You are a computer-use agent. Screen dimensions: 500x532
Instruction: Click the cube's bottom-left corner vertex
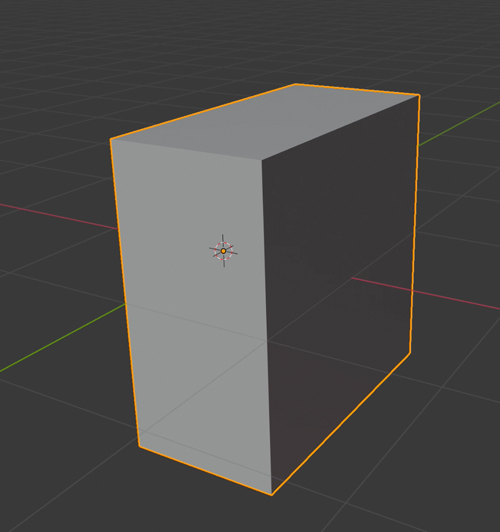[x=139, y=446]
